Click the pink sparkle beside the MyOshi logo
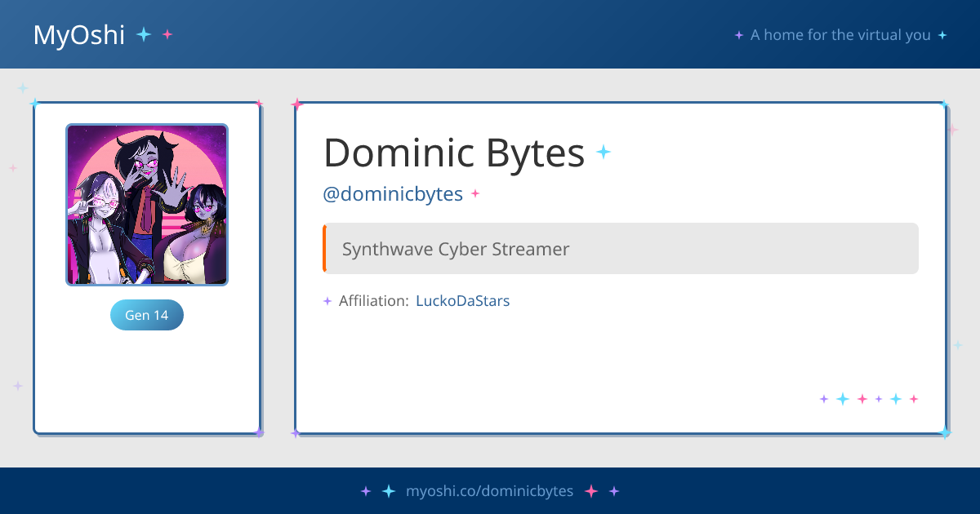The height and width of the screenshot is (514, 980). pyautogui.click(x=167, y=34)
